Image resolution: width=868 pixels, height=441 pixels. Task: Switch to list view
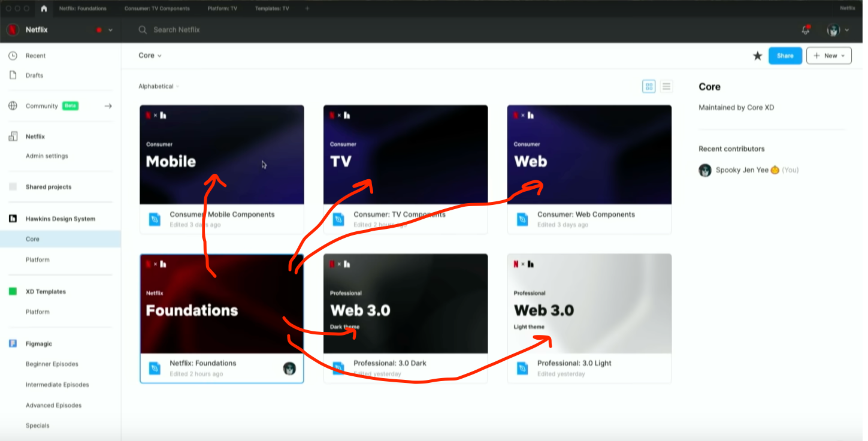pos(666,87)
